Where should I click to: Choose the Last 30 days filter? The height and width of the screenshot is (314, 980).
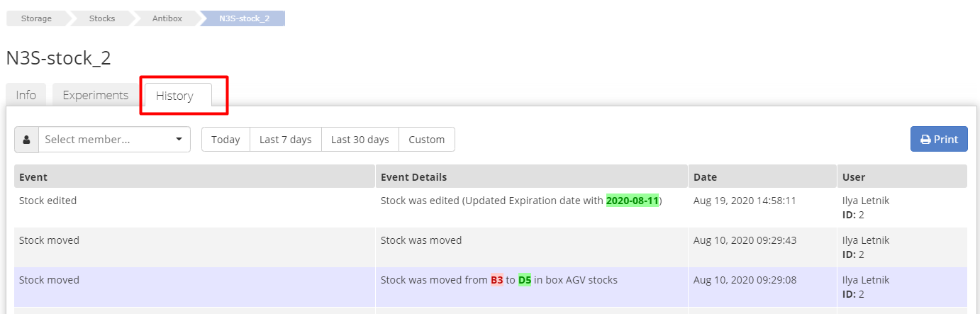pyautogui.click(x=360, y=140)
